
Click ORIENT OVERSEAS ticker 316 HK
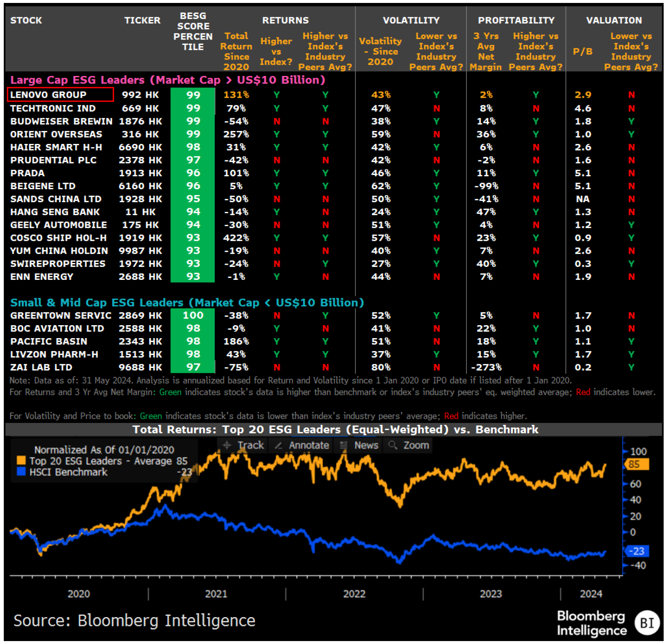[140, 134]
